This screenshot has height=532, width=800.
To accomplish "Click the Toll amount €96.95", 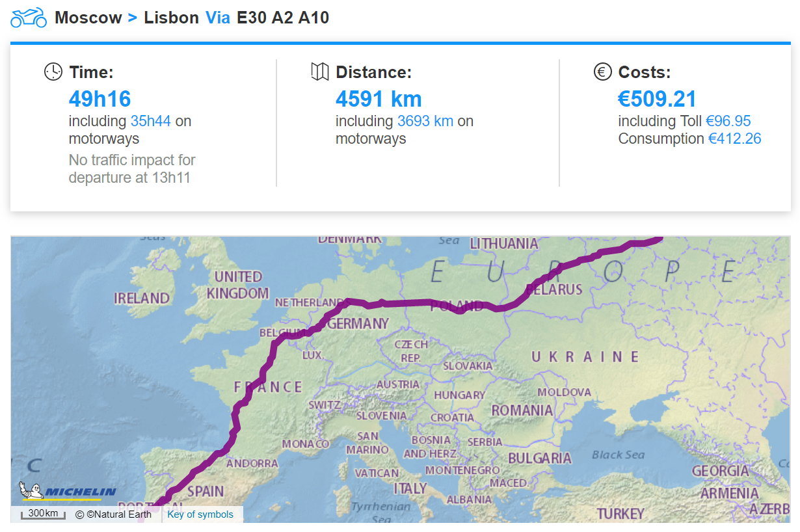I will [x=728, y=121].
